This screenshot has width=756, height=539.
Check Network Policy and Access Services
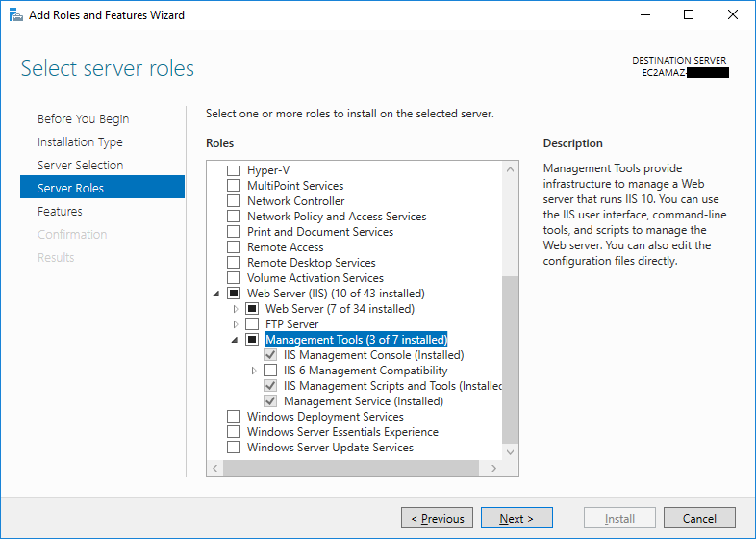click(234, 217)
